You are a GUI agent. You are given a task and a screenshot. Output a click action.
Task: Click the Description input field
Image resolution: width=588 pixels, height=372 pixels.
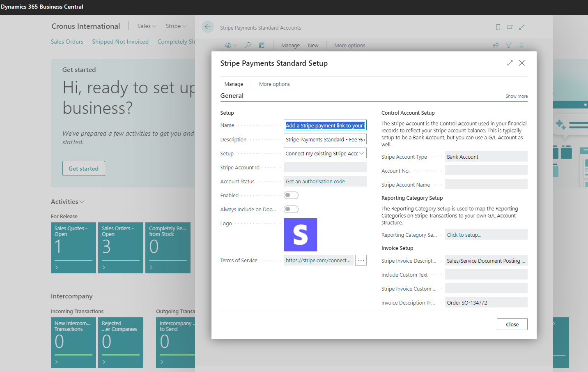click(x=325, y=139)
